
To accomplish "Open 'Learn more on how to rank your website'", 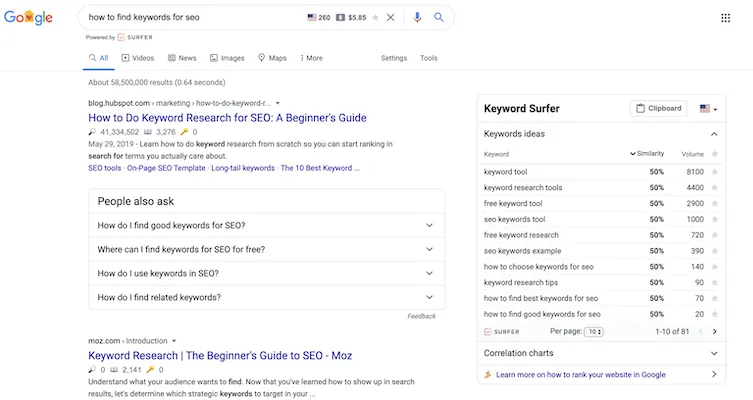I will (x=581, y=375).
